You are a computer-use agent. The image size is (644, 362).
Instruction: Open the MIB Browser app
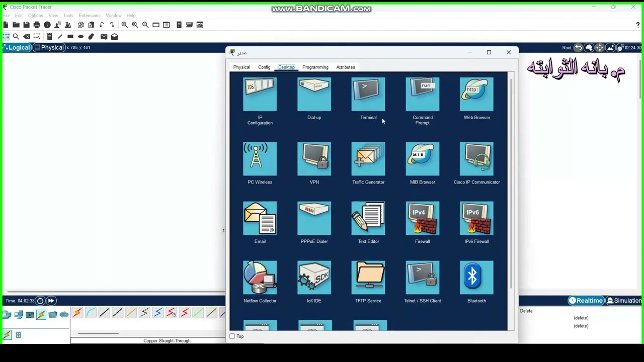[x=423, y=159]
